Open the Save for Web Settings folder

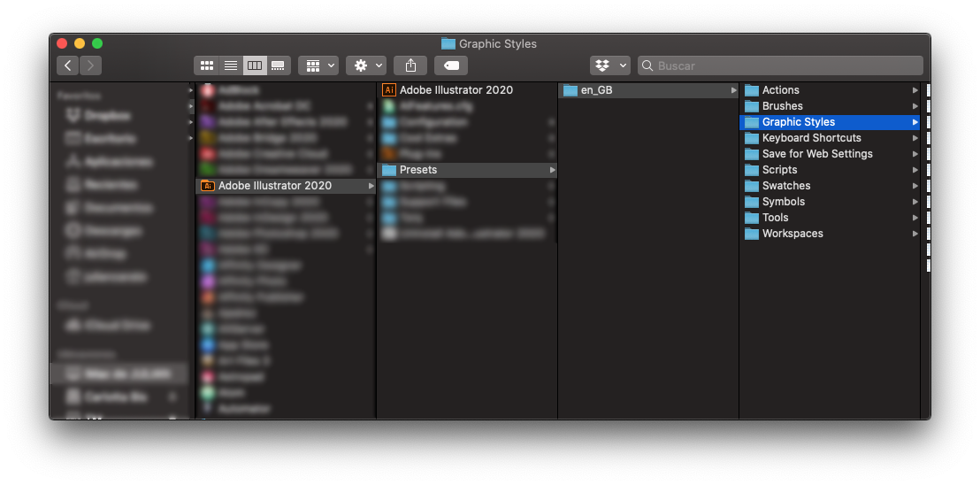coord(830,154)
